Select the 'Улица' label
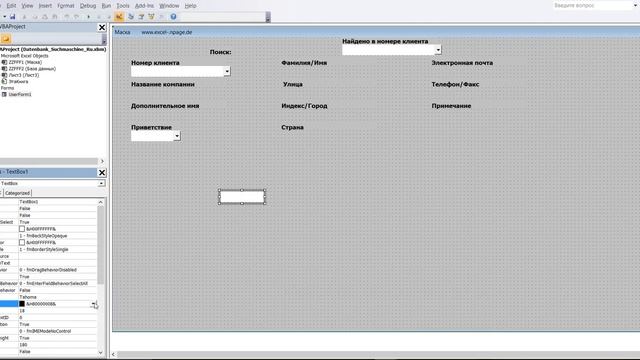The width and height of the screenshot is (640, 360). tap(293, 84)
